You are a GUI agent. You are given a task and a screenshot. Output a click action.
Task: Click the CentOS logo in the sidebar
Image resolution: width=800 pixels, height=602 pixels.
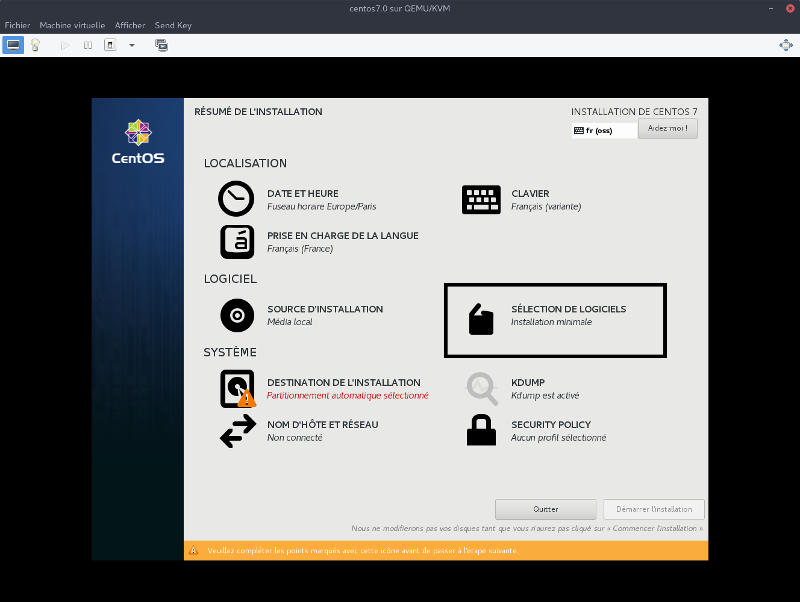pyautogui.click(x=138, y=142)
